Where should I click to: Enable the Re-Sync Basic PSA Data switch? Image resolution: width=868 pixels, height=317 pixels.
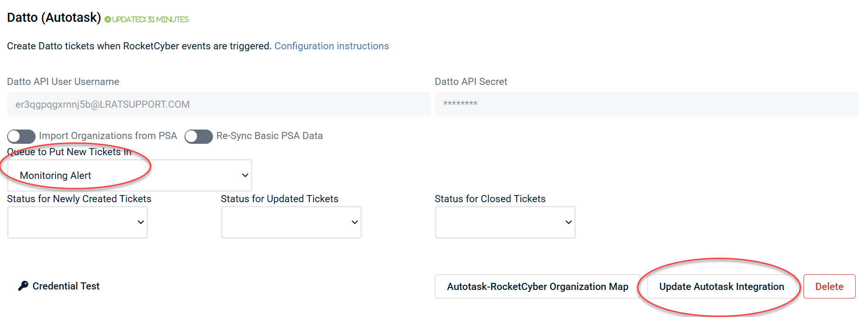[x=198, y=136]
